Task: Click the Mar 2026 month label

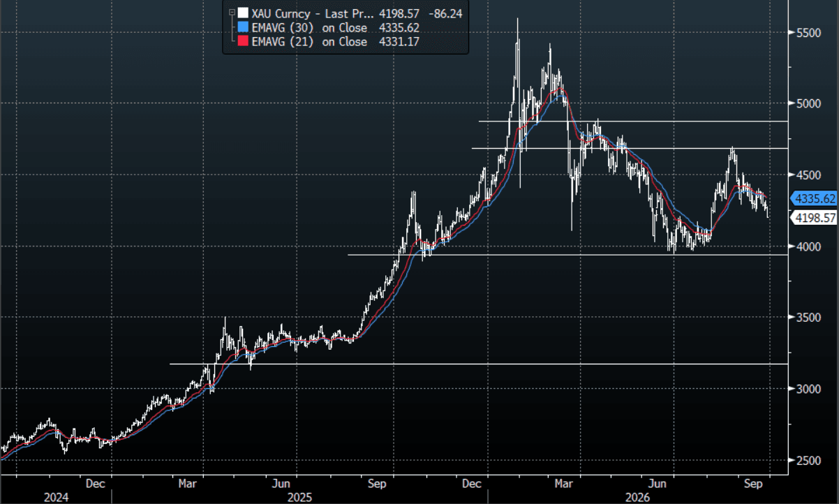Action: [x=564, y=483]
